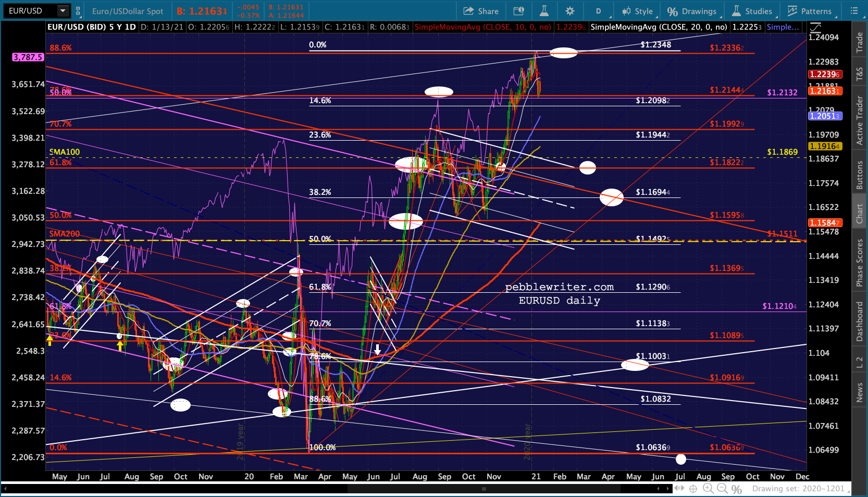Expand the EUR/USD symbol dropdown arrow

click(x=63, y=11)
